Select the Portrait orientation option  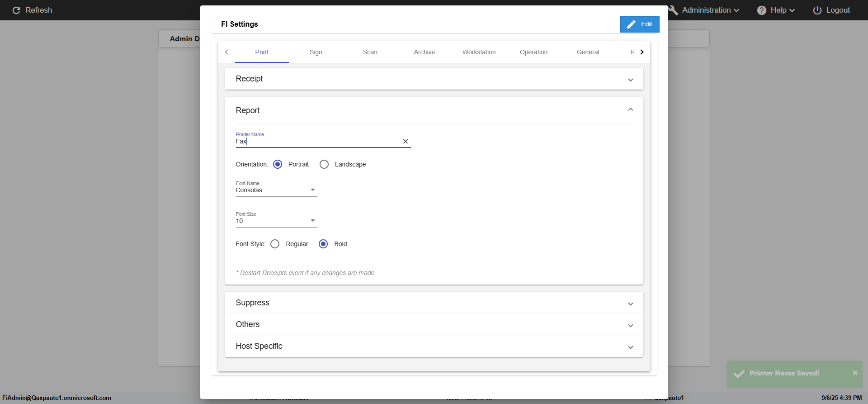click(278, 164)
